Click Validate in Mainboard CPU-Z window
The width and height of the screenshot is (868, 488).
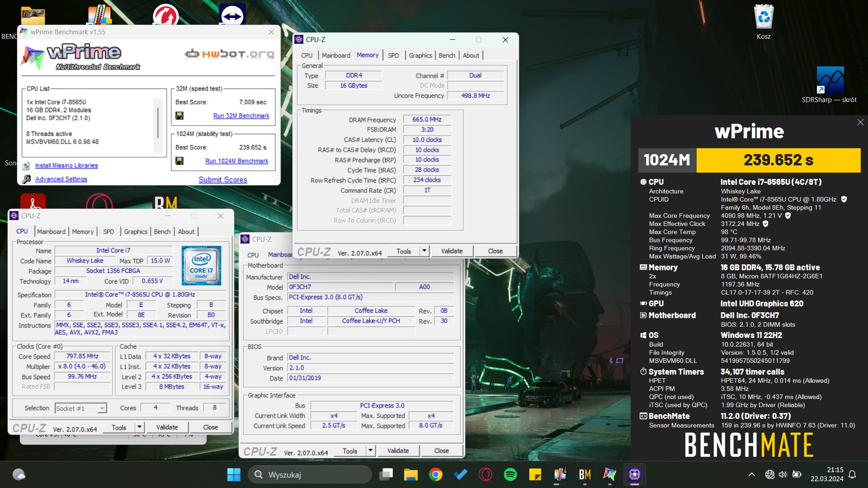point(398,450)
